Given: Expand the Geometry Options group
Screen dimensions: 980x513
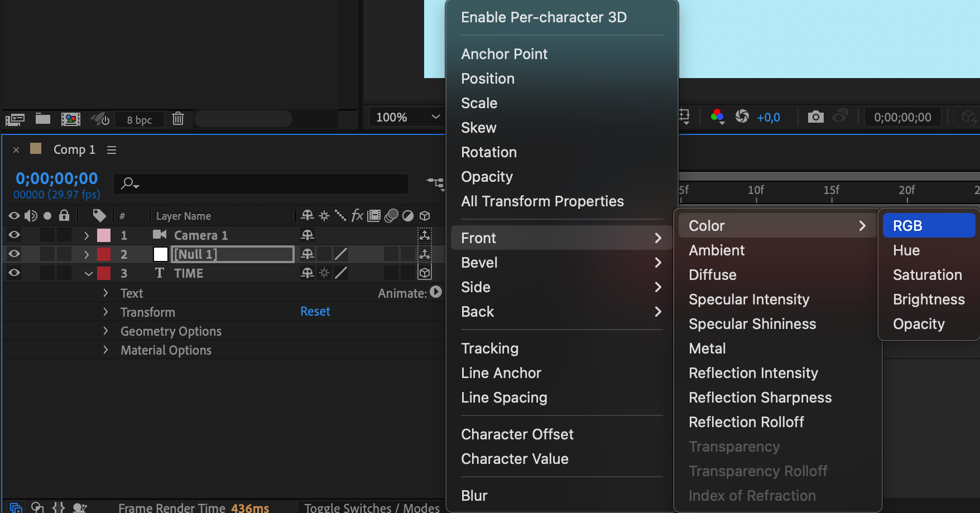Looking at the screenshot, I should click(105, 331).
